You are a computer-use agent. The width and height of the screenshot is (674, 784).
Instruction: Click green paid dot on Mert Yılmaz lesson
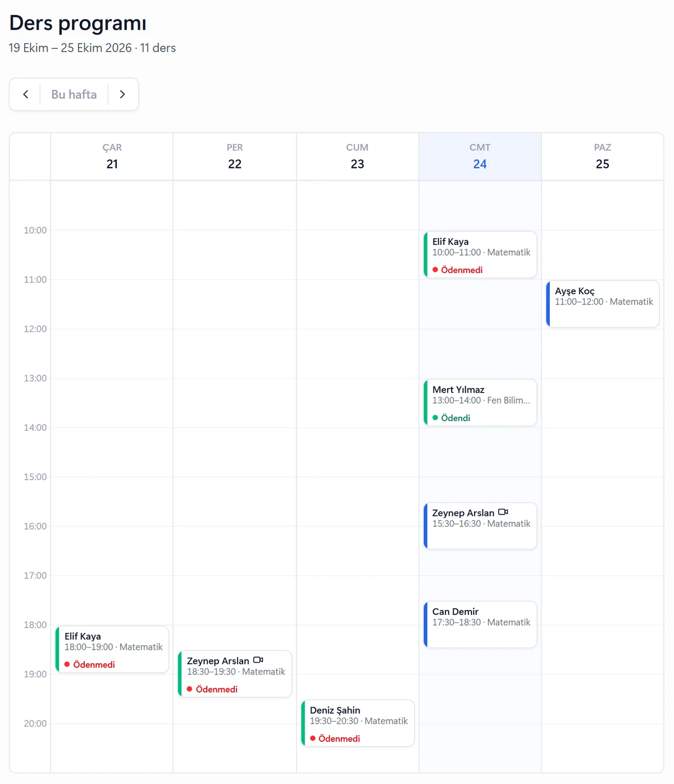pyautogui.click(x=435, y=418)
